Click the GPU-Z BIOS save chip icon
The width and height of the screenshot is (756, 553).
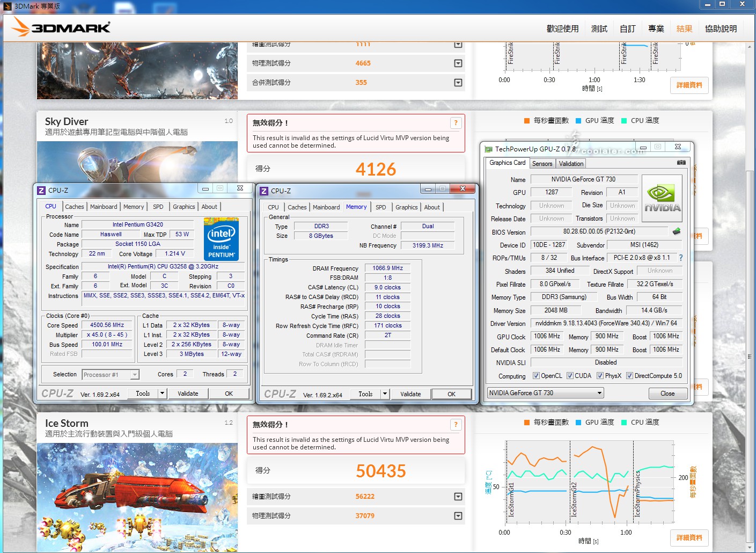coord(676,231)
